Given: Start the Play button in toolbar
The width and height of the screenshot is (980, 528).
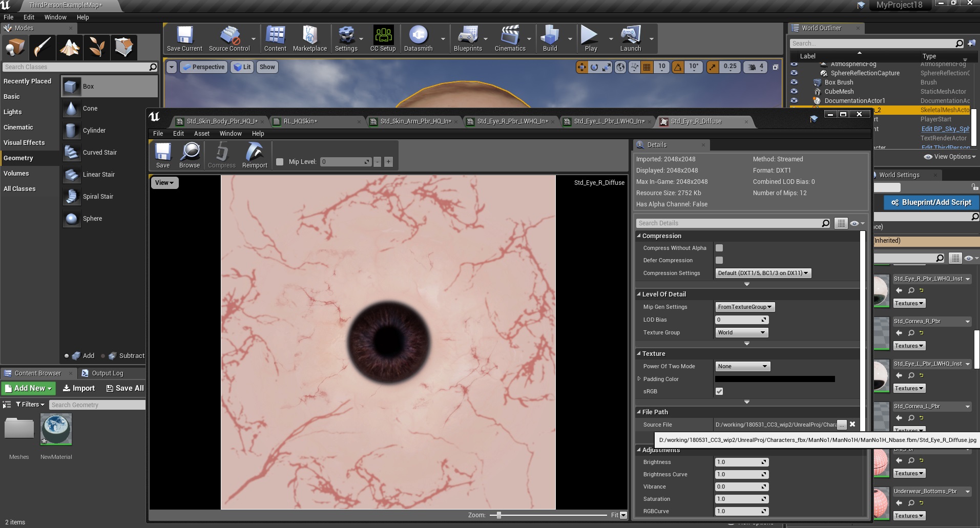Looking at the screenshot, I should 590,38.
